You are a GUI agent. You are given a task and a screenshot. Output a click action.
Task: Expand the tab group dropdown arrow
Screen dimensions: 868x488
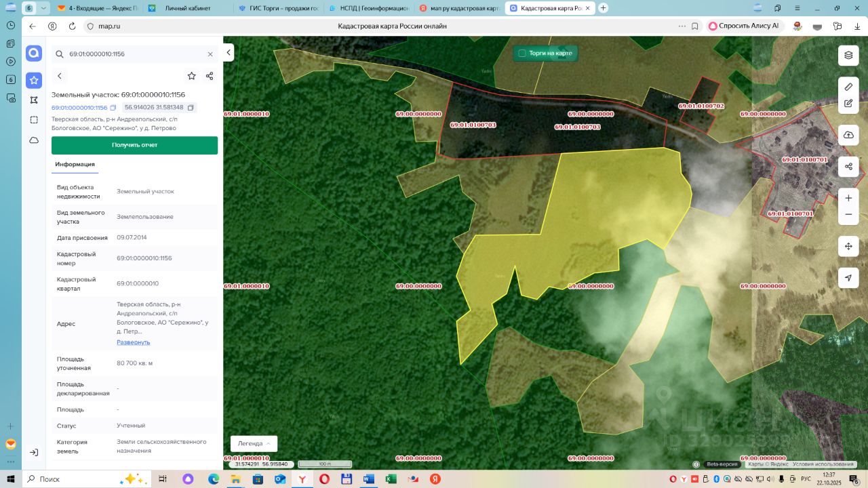(44, 8)
